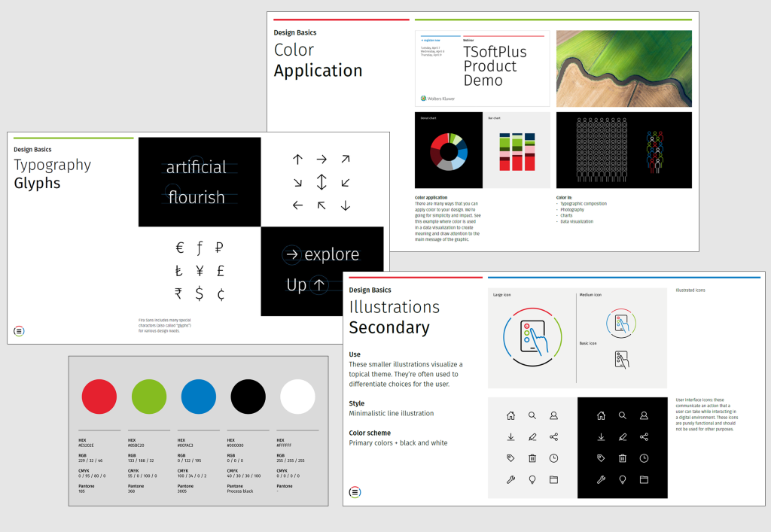Click the lightbulb icon on the light panel
771x532 pixels.
coord(532,479)
